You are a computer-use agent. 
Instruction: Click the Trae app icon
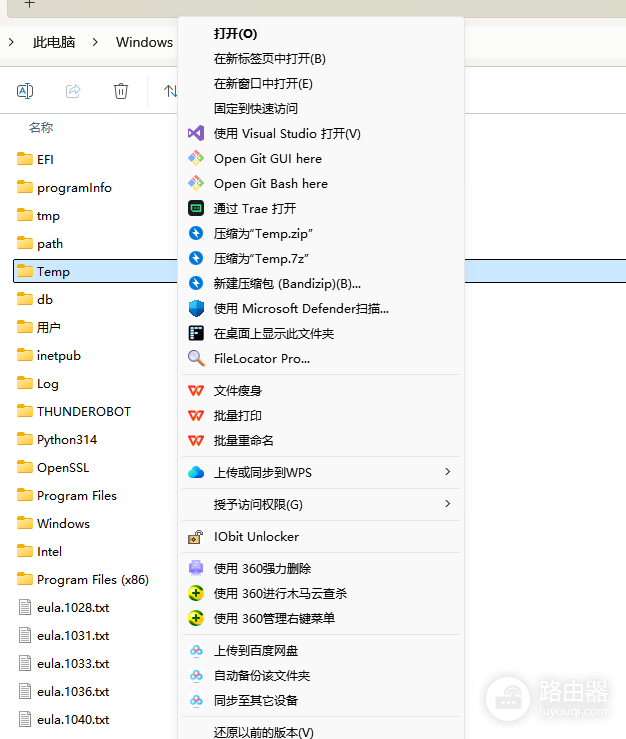196,208
